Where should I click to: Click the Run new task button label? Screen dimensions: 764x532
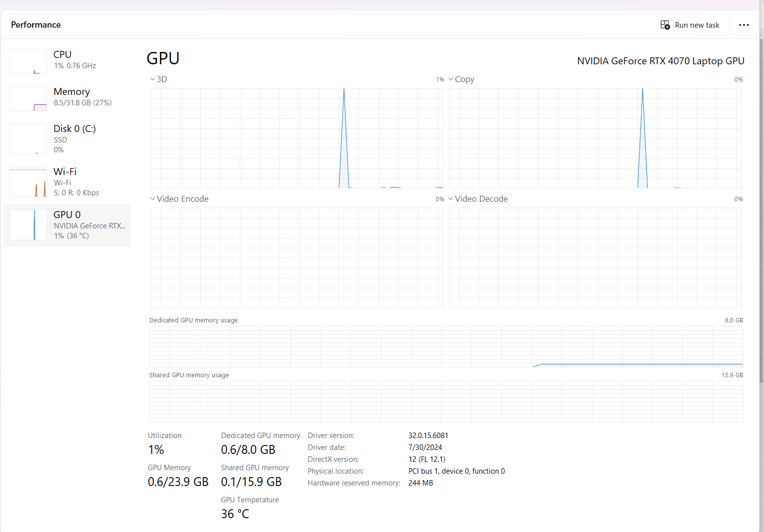pyautogui.click(x=697, y=25)
